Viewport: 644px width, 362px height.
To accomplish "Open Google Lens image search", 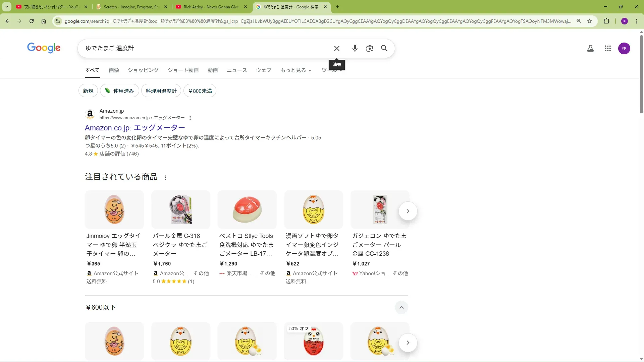I will pyautogui.click(x=369, y=48).
